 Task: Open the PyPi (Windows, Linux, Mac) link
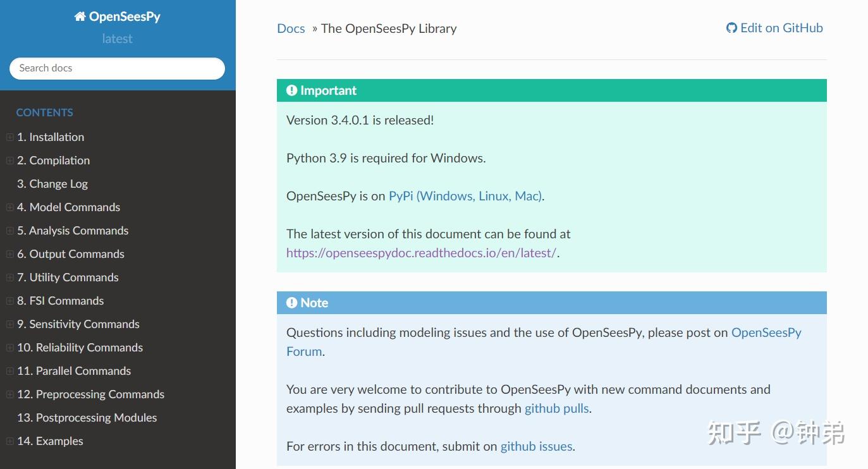point(465,196)
